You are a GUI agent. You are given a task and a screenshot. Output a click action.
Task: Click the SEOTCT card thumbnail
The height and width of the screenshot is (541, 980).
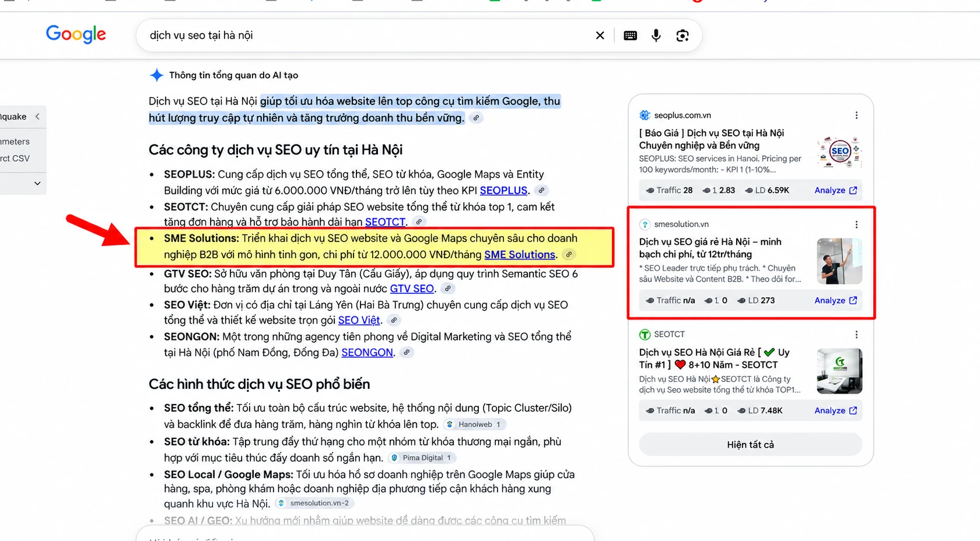(840, 371)
